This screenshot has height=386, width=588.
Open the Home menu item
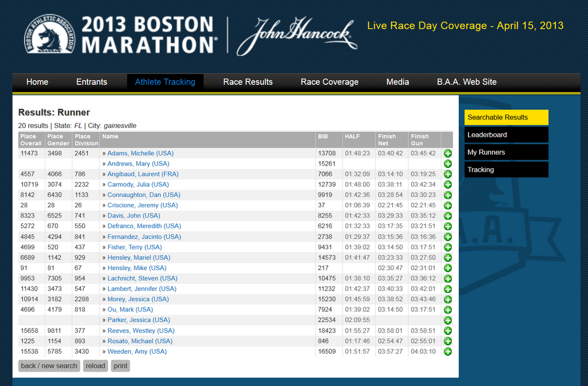click(37, 82)
